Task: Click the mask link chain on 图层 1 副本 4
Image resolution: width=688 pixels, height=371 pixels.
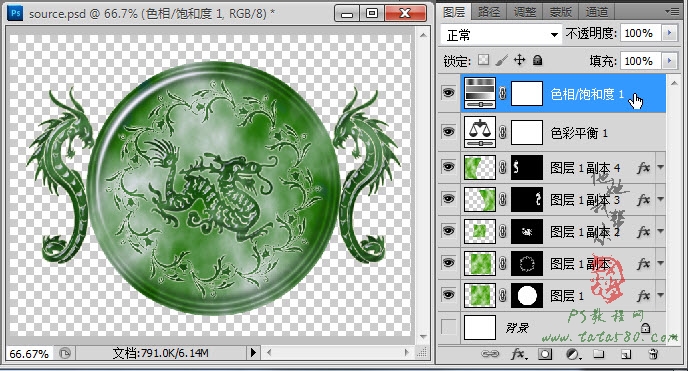Action: 503,167
